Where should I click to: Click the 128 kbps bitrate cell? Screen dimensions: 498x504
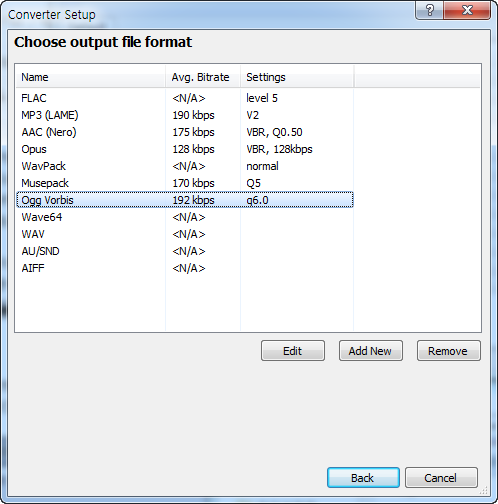click(193, 149)
